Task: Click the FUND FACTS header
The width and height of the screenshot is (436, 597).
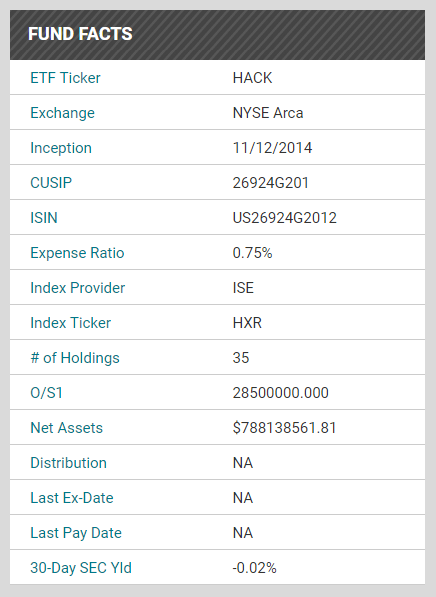Action: coord(80,34)
